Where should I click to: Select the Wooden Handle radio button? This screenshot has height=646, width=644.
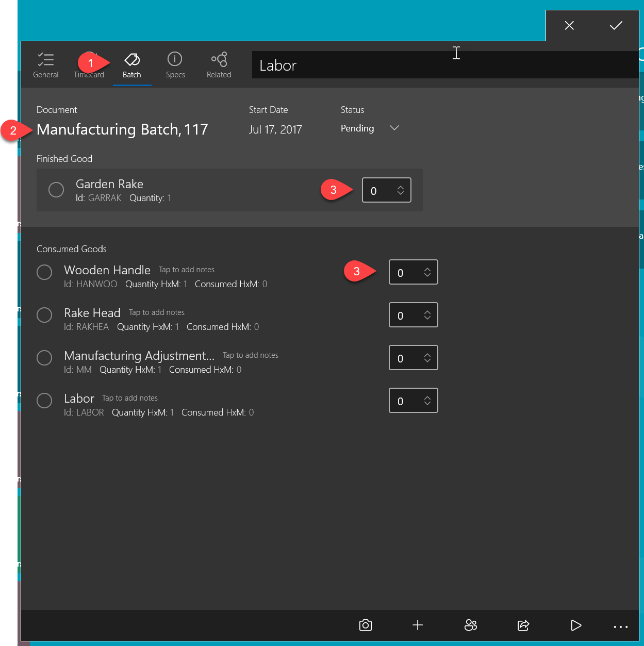coord(44,272)
